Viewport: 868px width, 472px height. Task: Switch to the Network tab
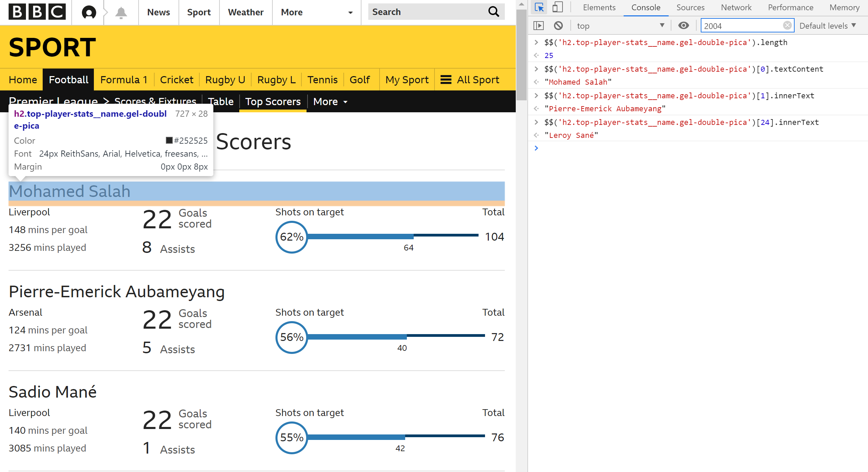point(736,8)
